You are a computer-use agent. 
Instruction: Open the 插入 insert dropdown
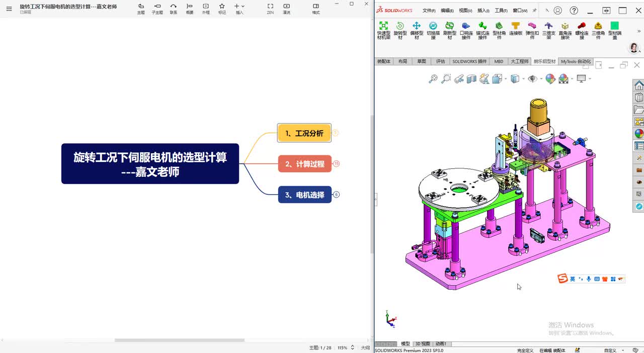239,9
